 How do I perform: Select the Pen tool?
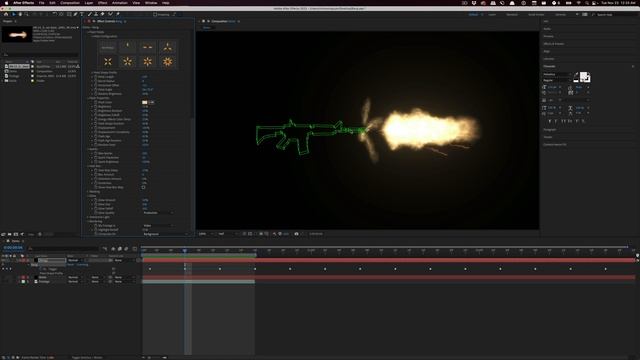(76, 14)
